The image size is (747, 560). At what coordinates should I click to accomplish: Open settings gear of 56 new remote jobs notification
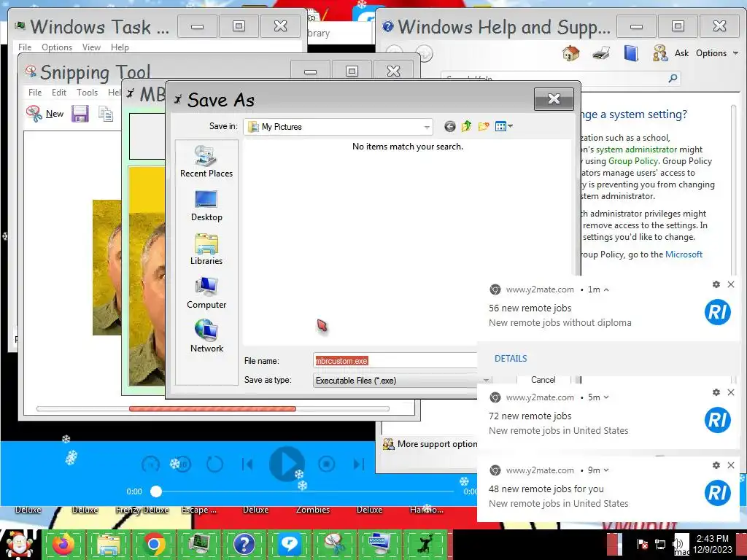(x=716, y=284)
